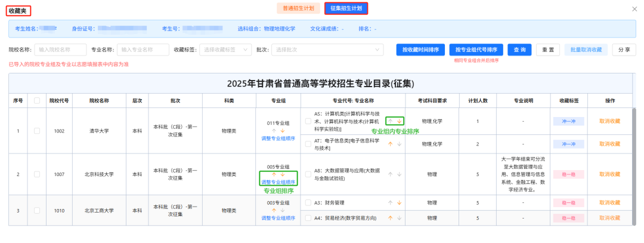Viewport: 644px width, 243px height.
Task: Move major A3 财务管理 down
Action: 399,203
